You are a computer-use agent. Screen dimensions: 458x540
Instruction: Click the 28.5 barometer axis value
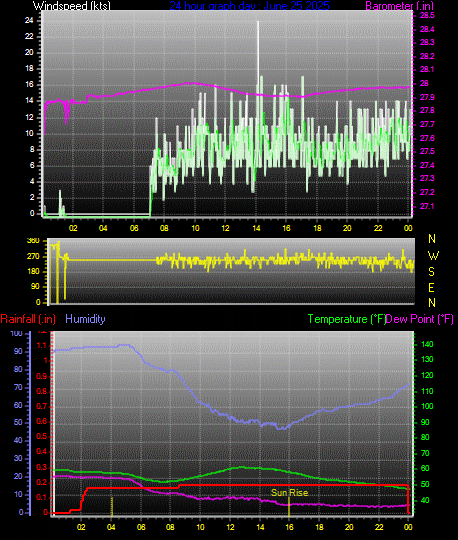(x=427, y=15)
